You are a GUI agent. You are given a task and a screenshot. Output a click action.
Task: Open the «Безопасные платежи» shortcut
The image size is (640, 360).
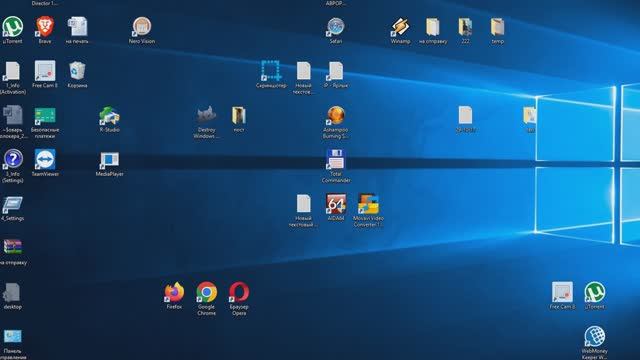coord(45,116)
